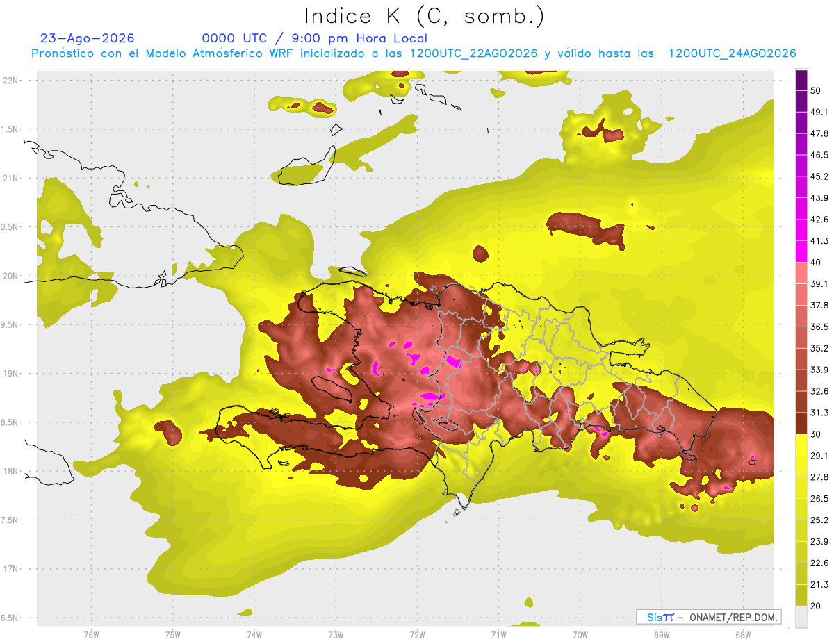834x644 pixels.
Task: Select the date "23-Ago-2026"
Action: 88,38
